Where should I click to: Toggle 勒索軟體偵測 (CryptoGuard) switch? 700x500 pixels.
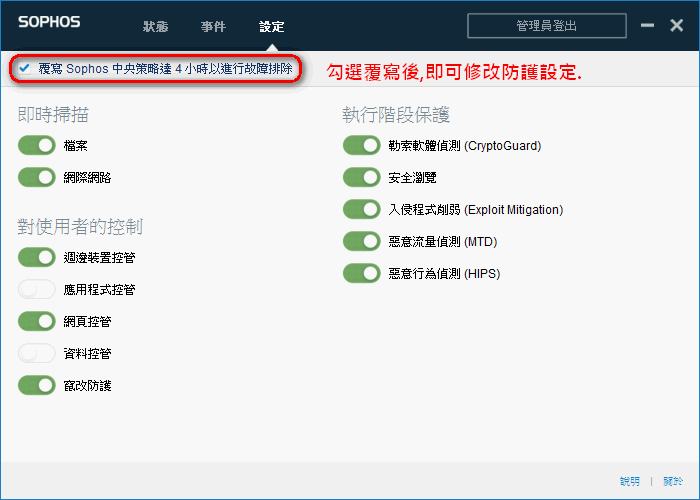(362, 146)
